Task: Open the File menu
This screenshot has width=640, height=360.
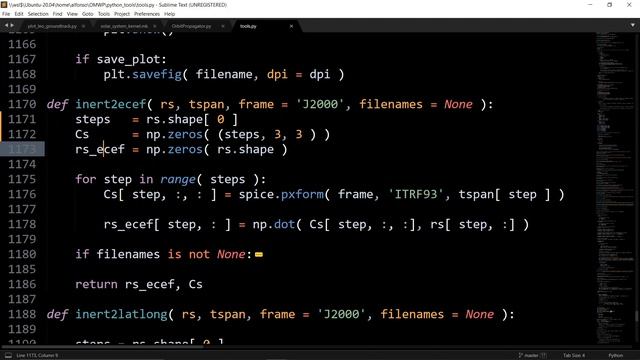Action: point(6,14)
